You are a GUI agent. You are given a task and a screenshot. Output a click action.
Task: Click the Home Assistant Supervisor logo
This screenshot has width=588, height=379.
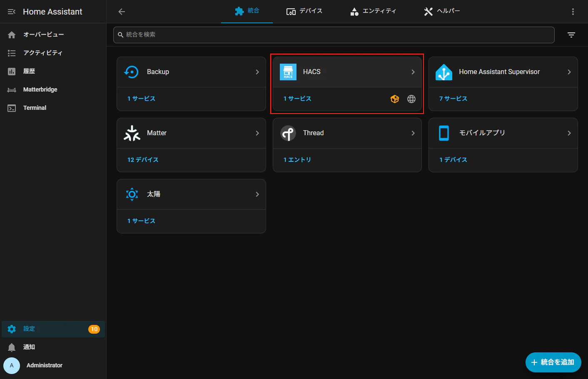[x=444, y=72]
